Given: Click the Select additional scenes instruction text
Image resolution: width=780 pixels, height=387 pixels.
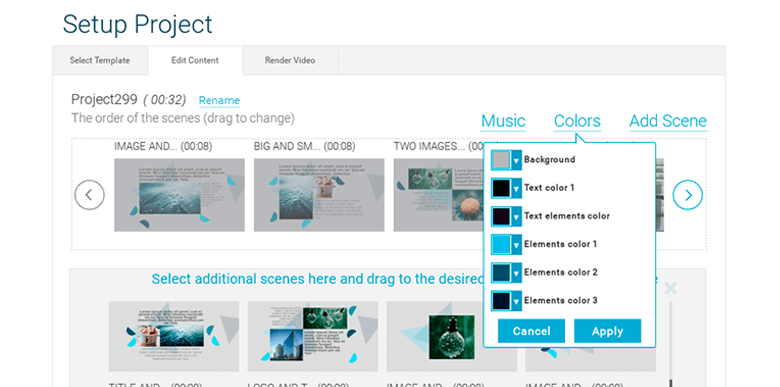Looking at the screenshot, I should pos(317,279).
